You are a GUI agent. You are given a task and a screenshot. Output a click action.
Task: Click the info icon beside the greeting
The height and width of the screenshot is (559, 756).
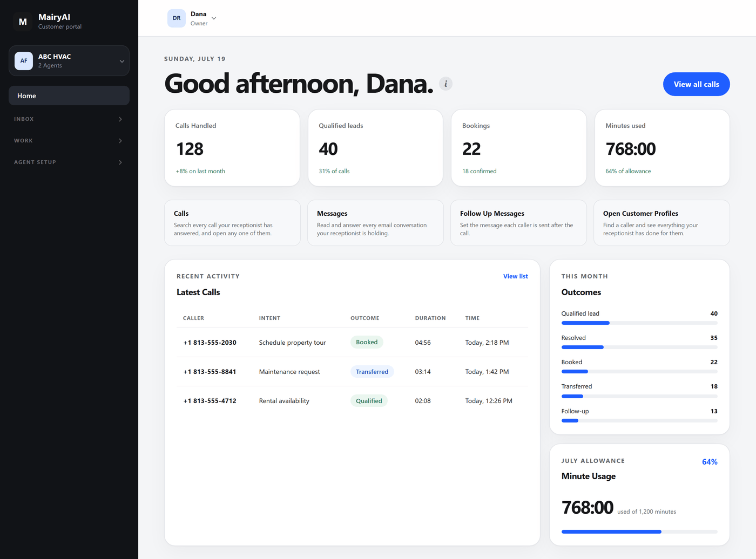pyautogui.click(x=446, y=84)
